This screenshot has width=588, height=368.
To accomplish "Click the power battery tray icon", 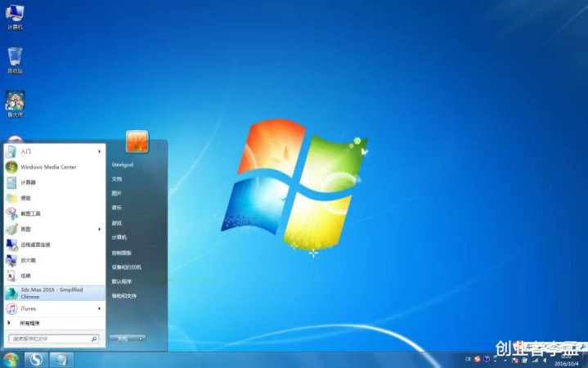I will click(525, 361).
